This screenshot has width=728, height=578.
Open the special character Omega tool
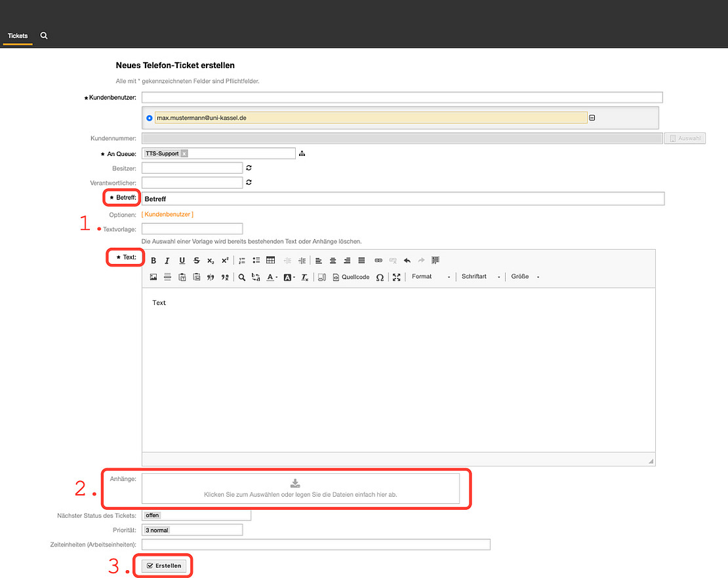tap(380, 277)
